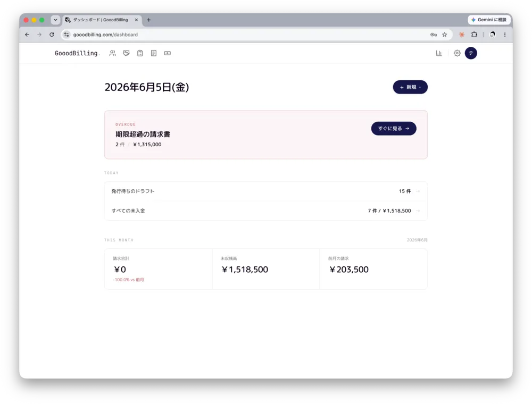Image resolution: width=532 pixels, height=404 pixels.
Task: Click the browser back arrow
Action: [x=27, y=35]
